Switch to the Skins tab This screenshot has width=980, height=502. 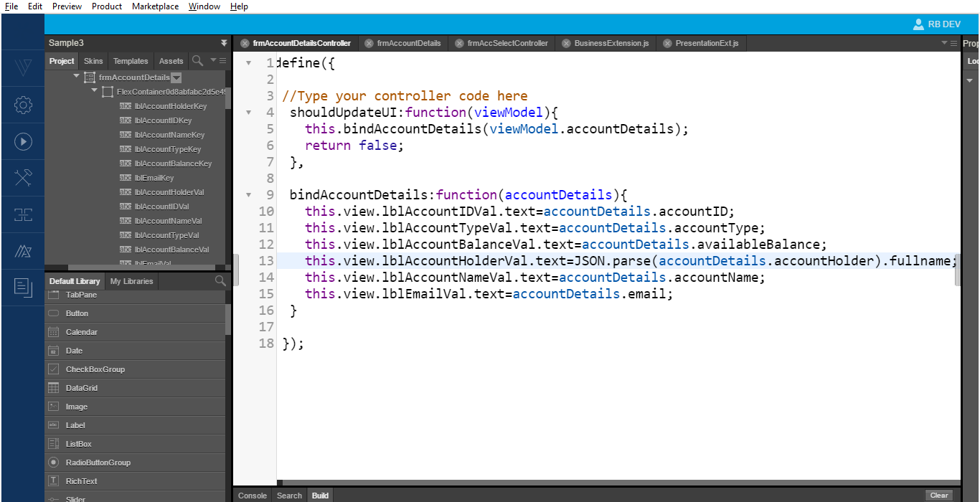(93, 61)
